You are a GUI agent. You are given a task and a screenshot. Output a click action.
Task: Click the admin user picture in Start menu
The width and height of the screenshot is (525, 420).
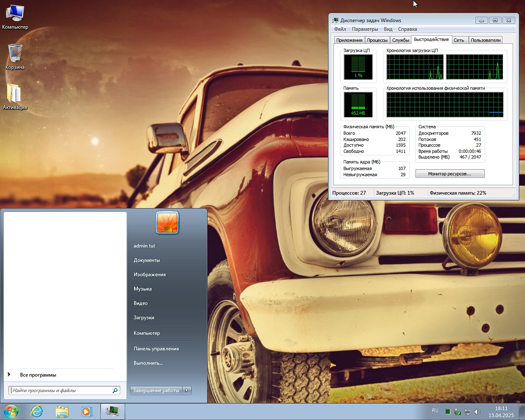(167, 222)
